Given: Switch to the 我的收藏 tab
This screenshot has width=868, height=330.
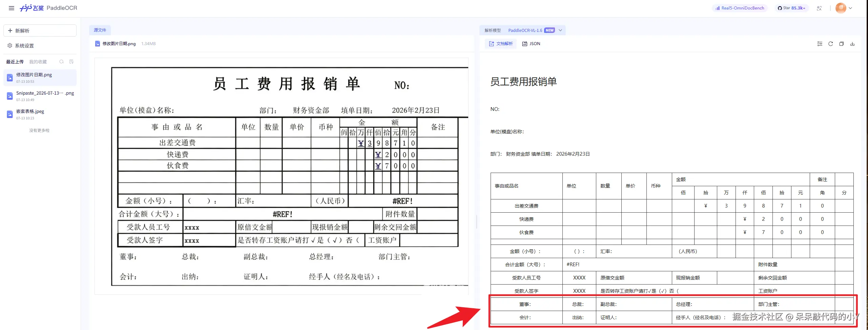Looking at the screenshot, I should coord(38,62).
